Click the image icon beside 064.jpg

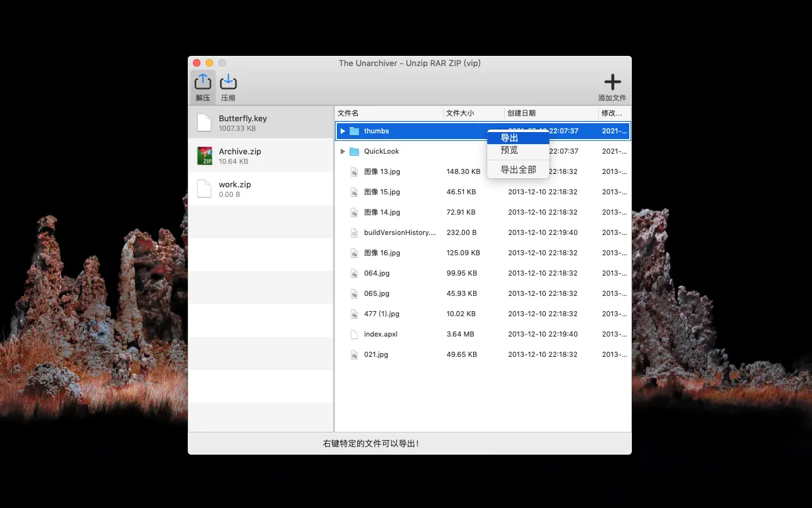tap(354, 273)
